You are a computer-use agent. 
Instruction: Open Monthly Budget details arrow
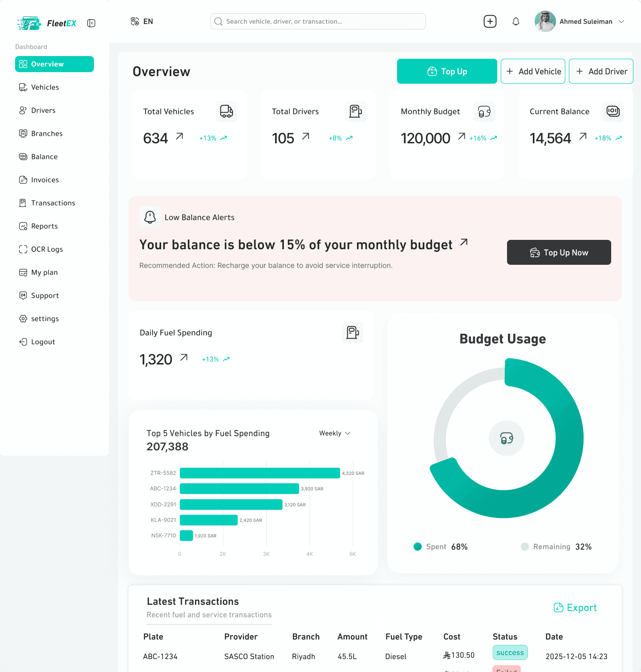[462, 136]
